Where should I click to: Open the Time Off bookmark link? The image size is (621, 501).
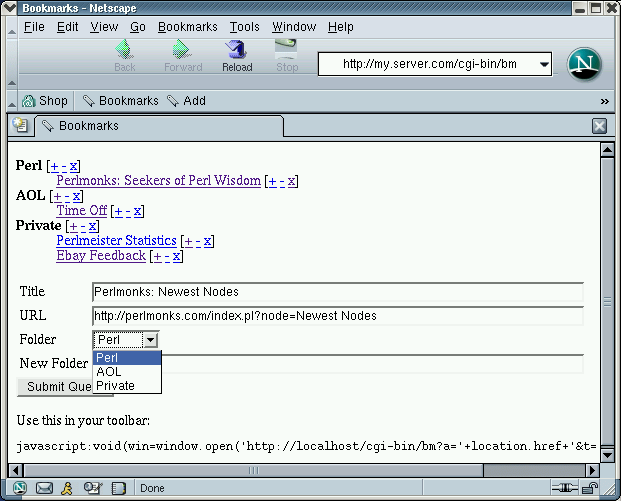[x=82, y=210]
